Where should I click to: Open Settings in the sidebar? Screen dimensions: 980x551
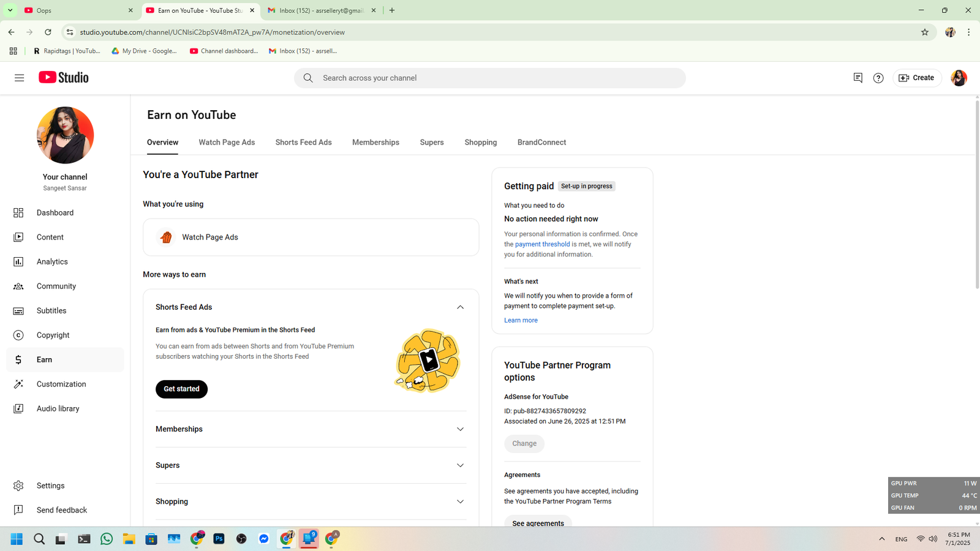(65, 485)
